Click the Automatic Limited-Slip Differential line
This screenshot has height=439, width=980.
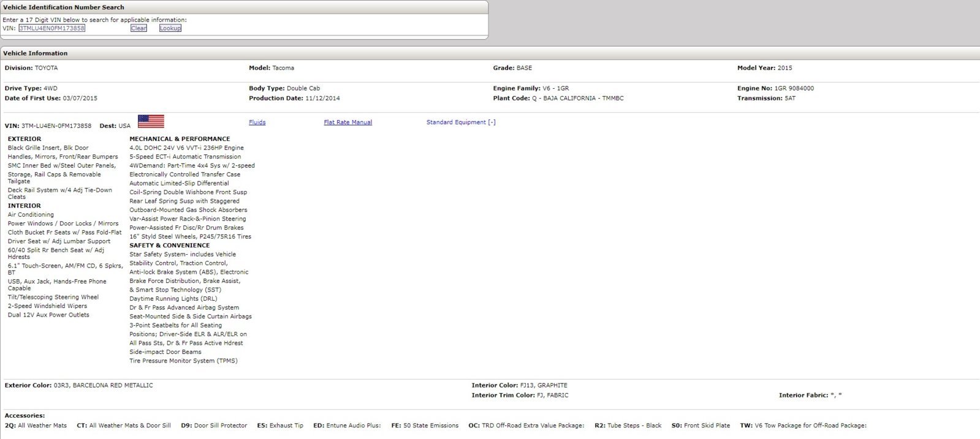[179, 184]
